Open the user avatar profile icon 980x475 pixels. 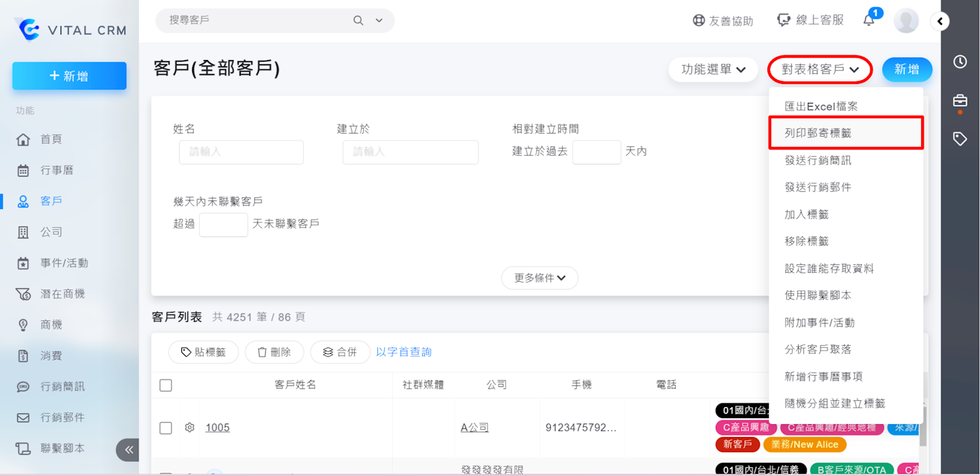(x=906, y=21)
